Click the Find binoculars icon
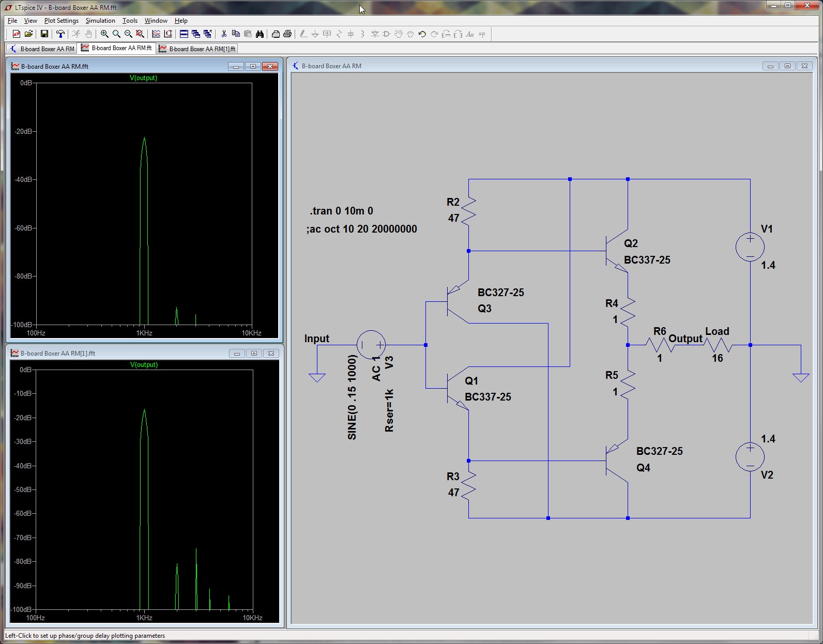The width and height of the screenshot is (823, 644). click(x=260, y=34)
